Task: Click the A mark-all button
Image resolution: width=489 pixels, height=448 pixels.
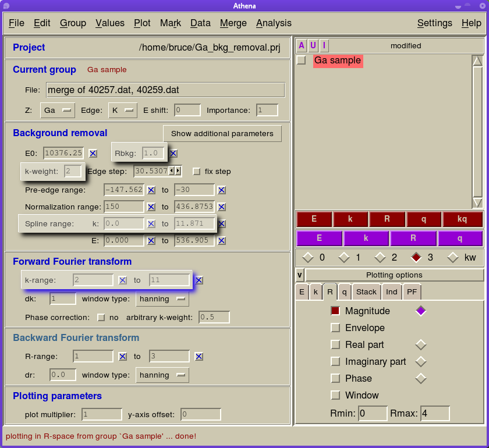Action: [x=301, y=45]
